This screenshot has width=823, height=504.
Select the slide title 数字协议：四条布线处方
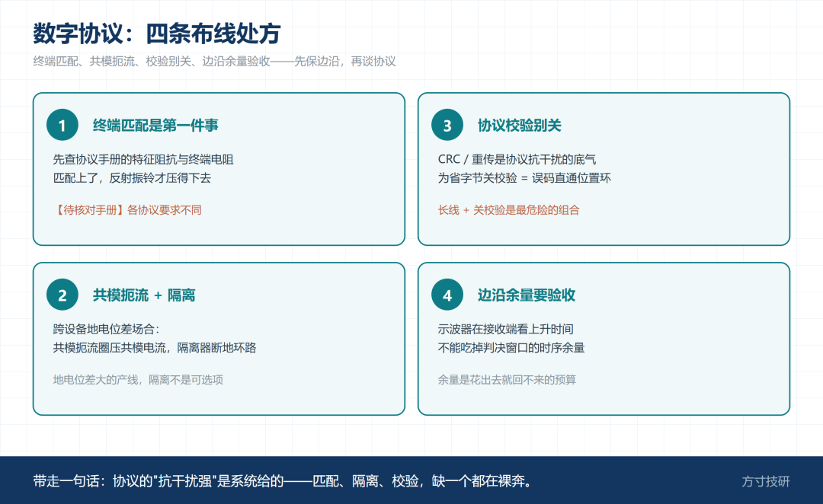[x=156, y=33]
